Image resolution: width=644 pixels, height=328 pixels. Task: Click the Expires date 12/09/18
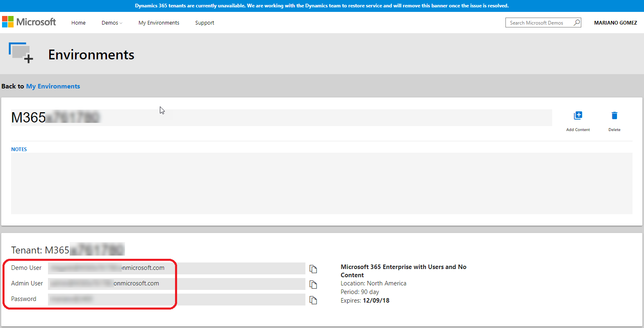[x=376, y=301]
